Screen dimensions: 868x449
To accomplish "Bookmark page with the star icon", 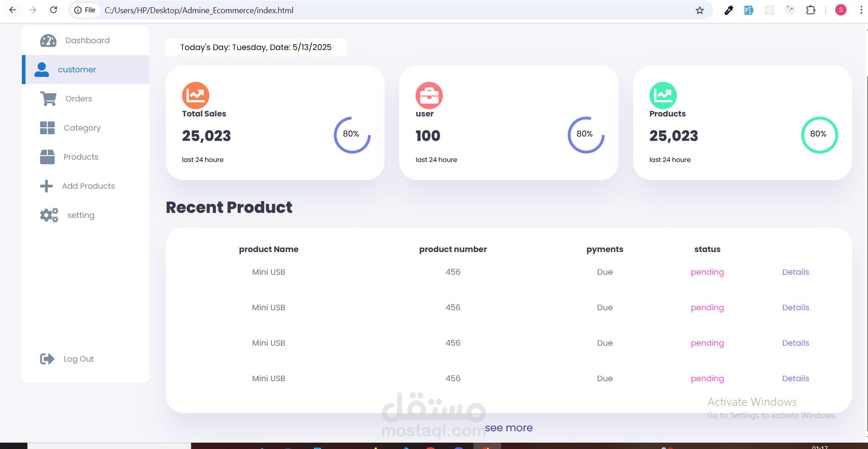I will (700, 10).
